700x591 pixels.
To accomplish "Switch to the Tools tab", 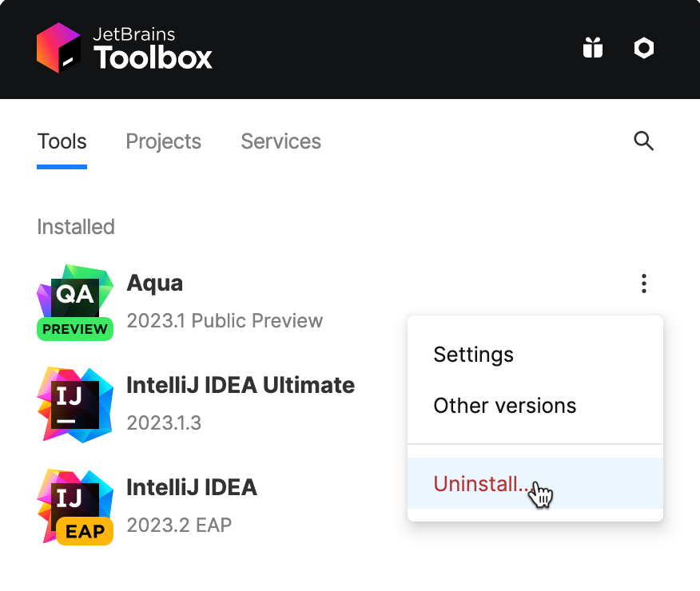I will 62,141.
